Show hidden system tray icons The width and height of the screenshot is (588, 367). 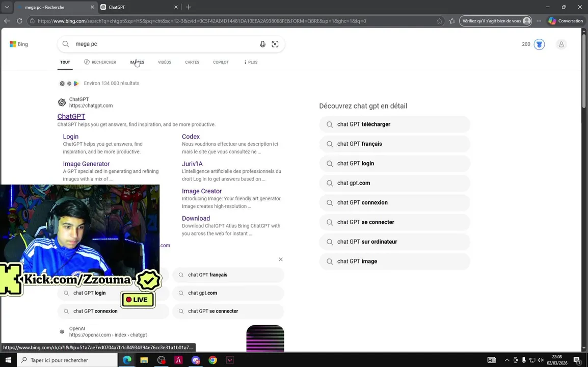pos(507,360)
